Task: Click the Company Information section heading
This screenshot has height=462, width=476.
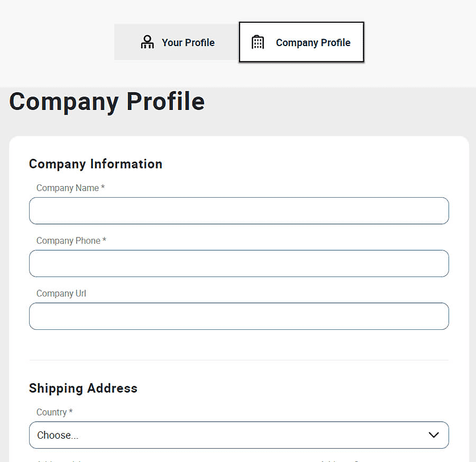Action: coord(95,164)
